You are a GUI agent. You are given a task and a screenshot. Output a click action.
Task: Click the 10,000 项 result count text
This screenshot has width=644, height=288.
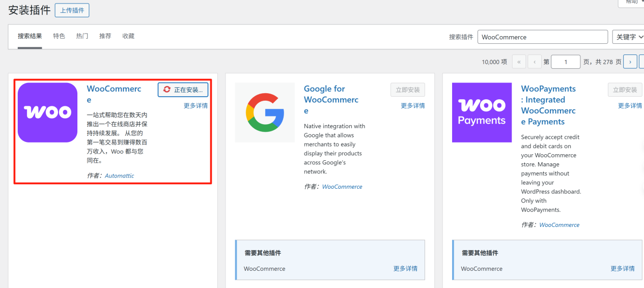(494, 62)
